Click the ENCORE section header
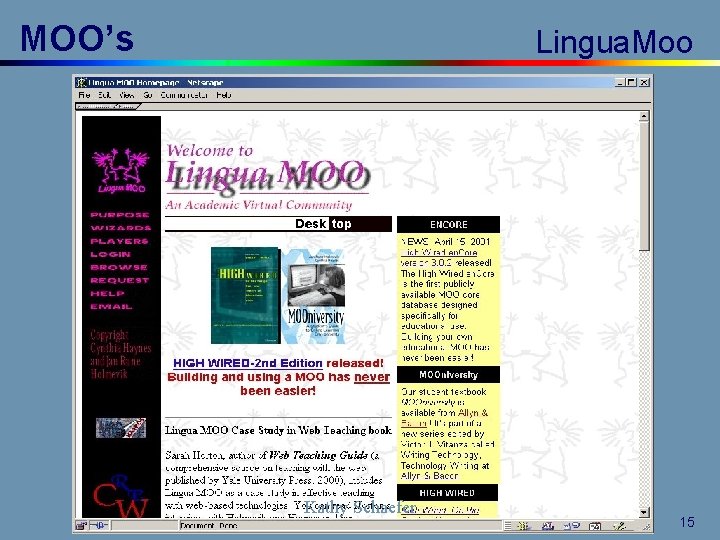This screenshot has width=720, height=540. tap(448, 225)
